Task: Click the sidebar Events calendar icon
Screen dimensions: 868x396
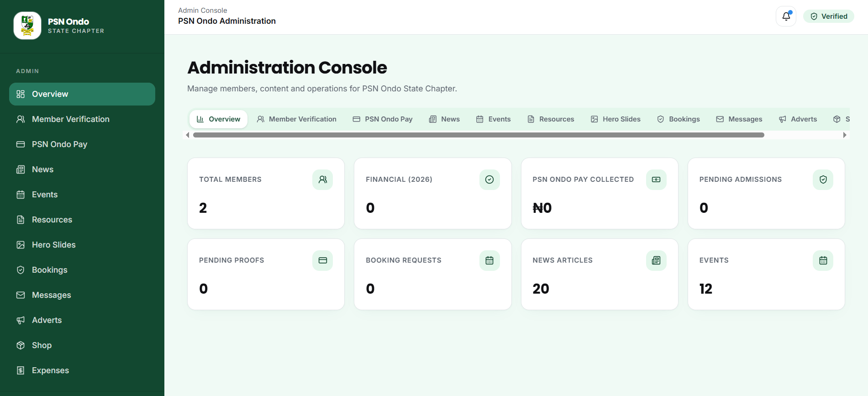Action: (21, 195)
